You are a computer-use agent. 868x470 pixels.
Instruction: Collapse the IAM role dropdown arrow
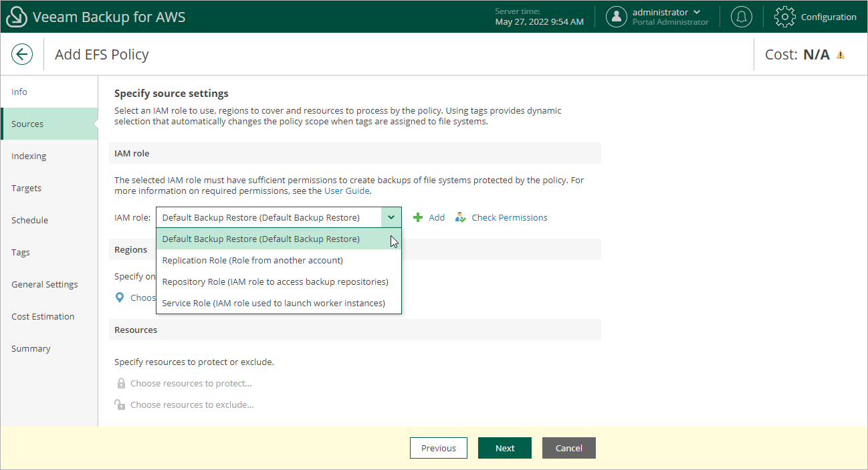[391, 217]
